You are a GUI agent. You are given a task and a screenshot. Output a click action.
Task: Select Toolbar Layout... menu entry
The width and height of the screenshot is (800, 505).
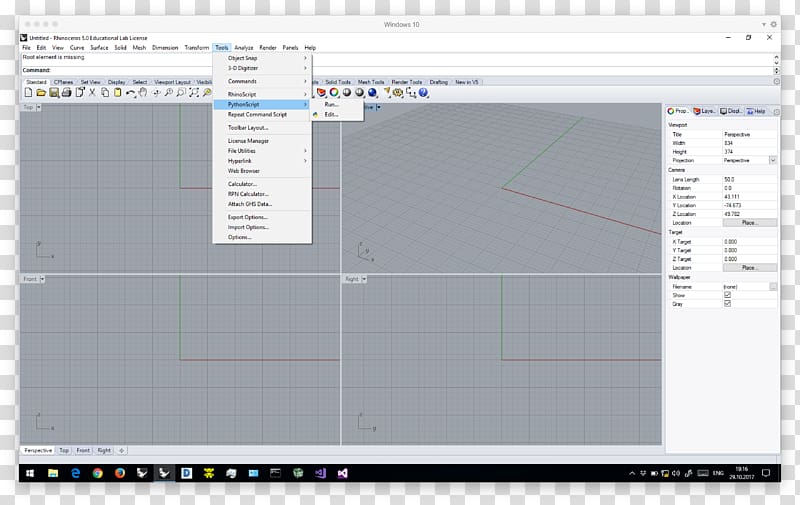262,128
